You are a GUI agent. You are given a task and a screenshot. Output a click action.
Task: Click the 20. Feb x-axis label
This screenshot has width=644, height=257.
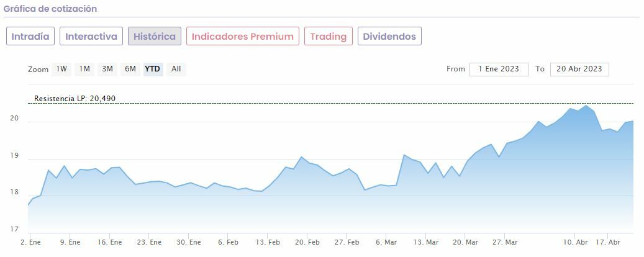307,242
